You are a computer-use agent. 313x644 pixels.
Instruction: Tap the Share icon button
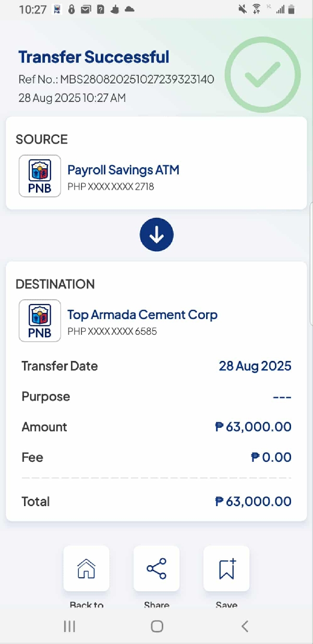pos(156,568)
